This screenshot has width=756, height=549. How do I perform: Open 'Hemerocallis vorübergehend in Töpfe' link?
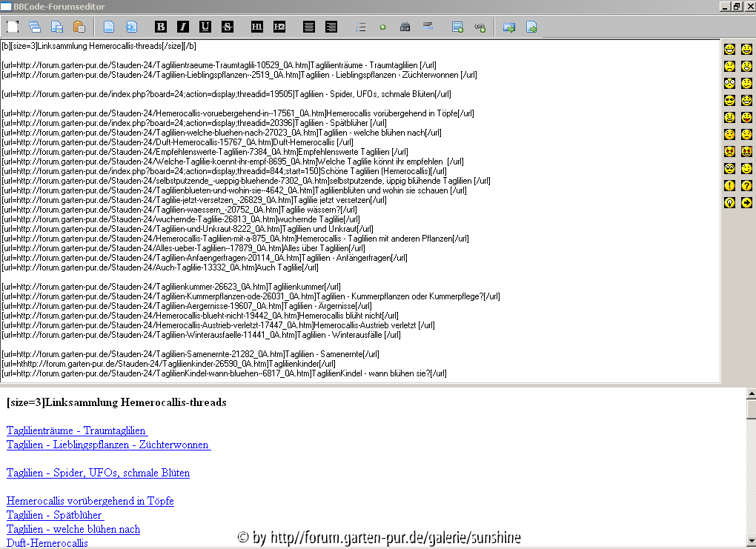pos(90,501)
